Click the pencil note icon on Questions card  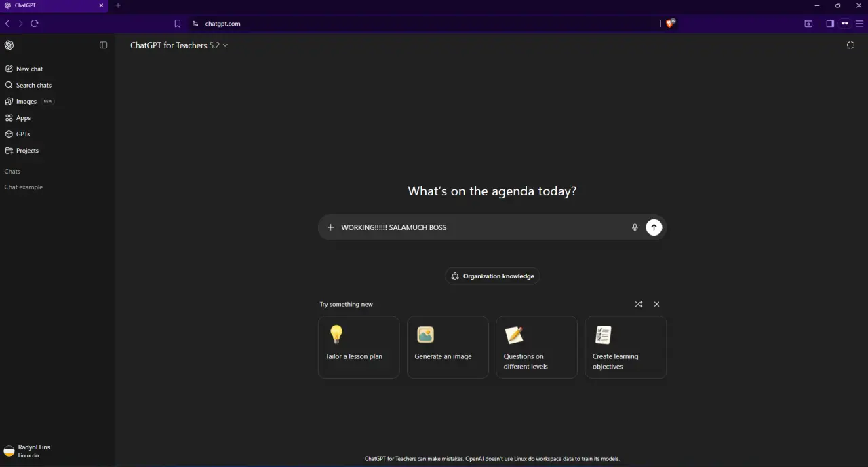tap(514, 335)
